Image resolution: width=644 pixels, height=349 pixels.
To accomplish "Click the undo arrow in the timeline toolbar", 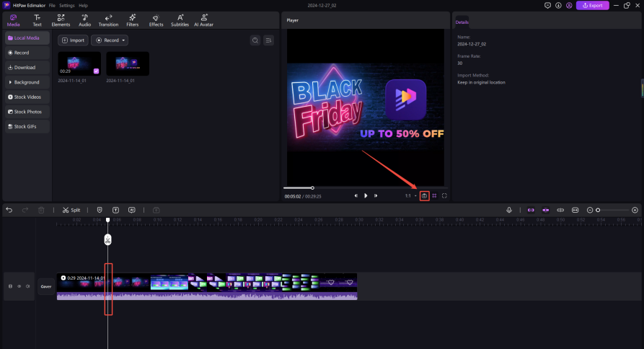I will coord(9,210).
